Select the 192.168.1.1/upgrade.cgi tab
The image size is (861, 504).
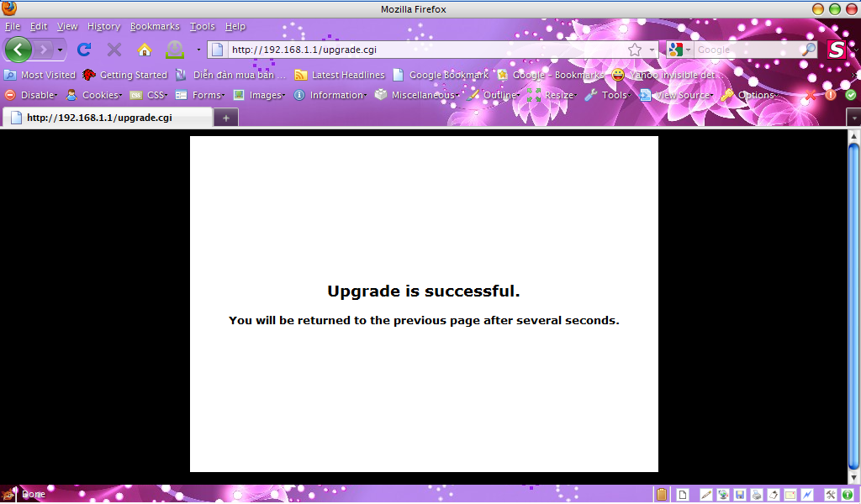[x=99, y=118]
